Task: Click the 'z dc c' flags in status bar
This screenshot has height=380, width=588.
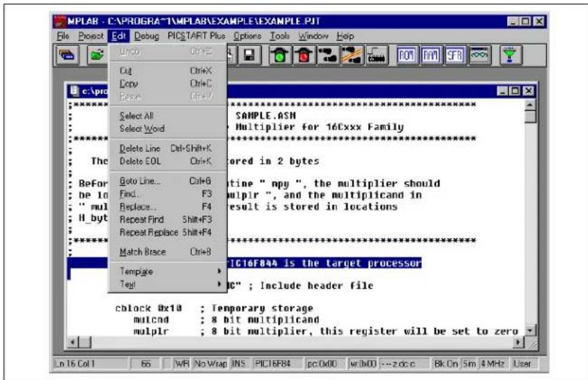Action: pyautogui.click(x=404, y=364)
